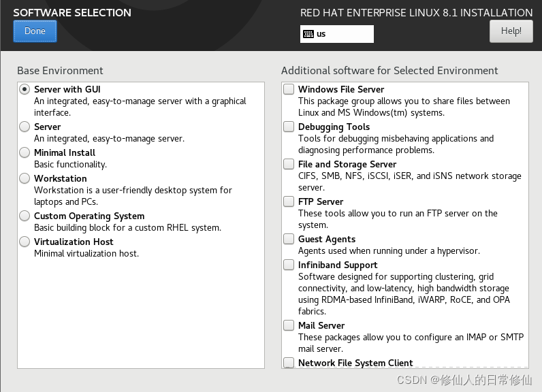The image size is (542, 392).
Task: Click the Done button
Action: [x=35, y=31]
